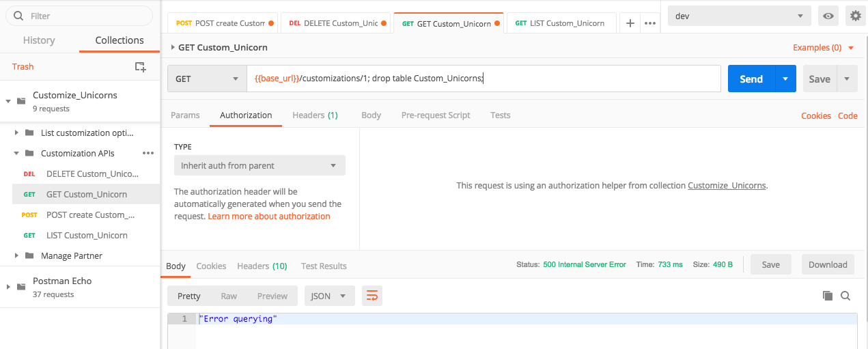The height and width of the screenshot is (349, 868).
Task: Follow the Customize_Unicorns collection link in helper message
Action: tap(727, 185)
